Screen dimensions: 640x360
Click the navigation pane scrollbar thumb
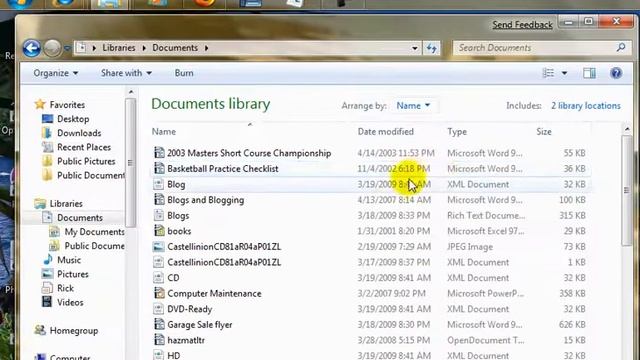[131, 162]
